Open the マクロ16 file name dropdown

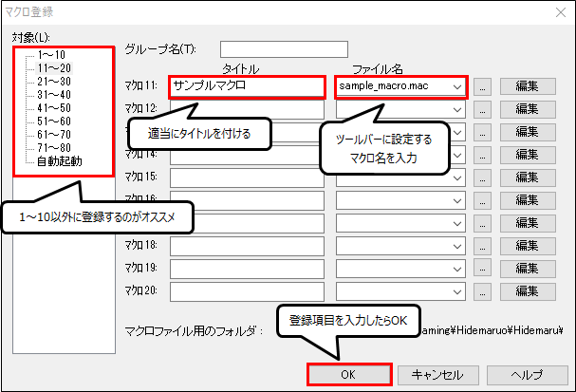click(x=457, y=200)
